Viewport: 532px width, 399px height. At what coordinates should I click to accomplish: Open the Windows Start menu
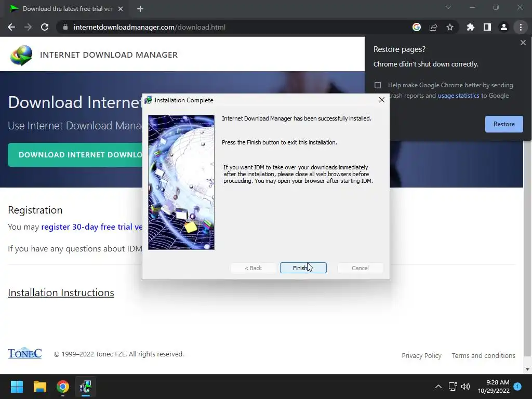[x=17, y=387]
